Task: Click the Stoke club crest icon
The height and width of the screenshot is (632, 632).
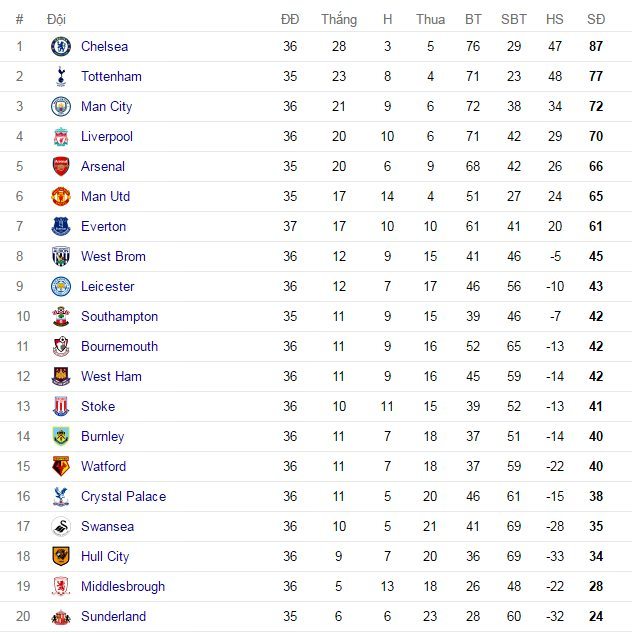Action: (61, 406)
